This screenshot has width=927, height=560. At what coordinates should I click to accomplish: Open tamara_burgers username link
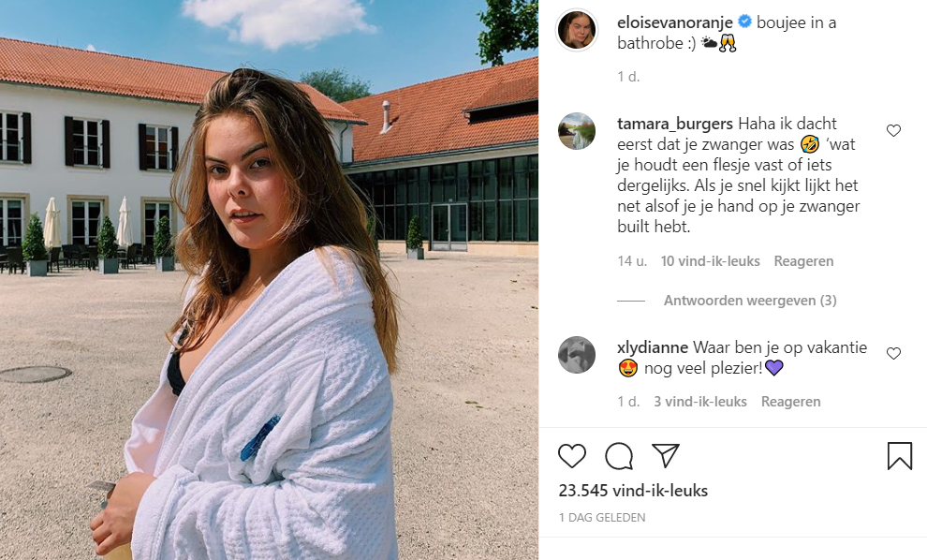pos(674,124)
